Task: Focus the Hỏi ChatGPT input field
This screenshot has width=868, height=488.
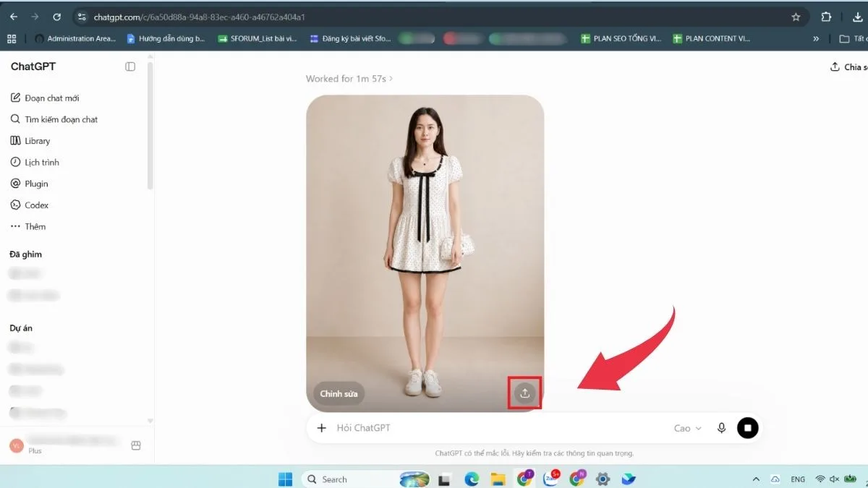Action: [x=499, y=428]
